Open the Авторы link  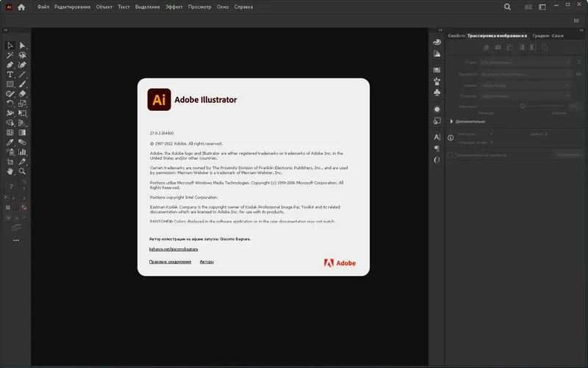click(207, 261)
